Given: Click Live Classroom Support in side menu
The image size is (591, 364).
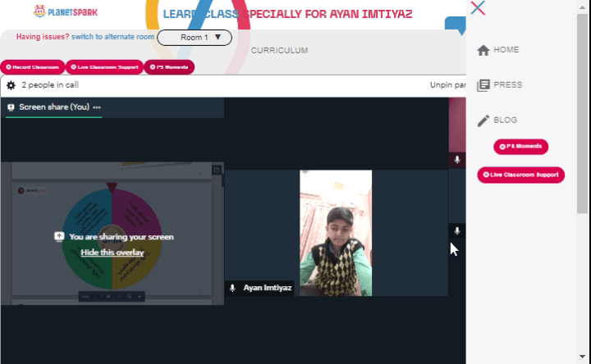Looking at the screenshot, I should coord(520,175).
